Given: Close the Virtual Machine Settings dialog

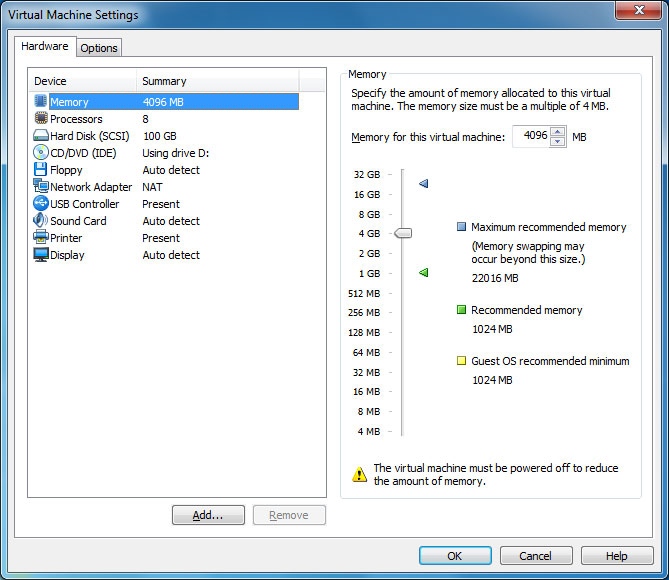Looking at the screenshot, I should click(639, 9).
